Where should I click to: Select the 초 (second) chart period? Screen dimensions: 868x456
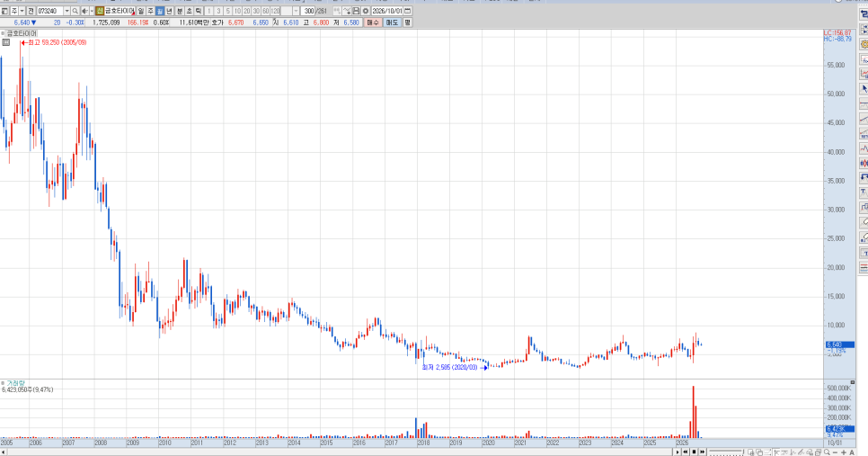[190, 11]
